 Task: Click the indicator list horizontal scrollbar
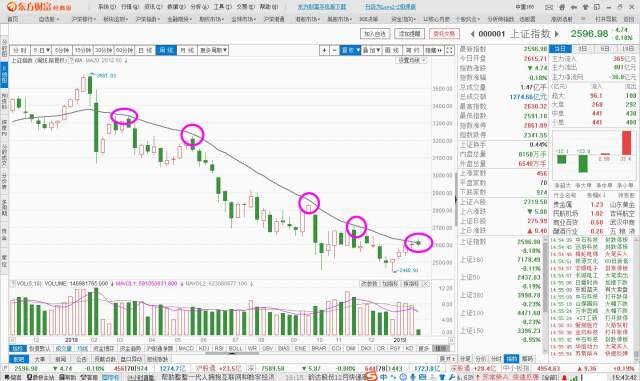[x=232, y=353]
